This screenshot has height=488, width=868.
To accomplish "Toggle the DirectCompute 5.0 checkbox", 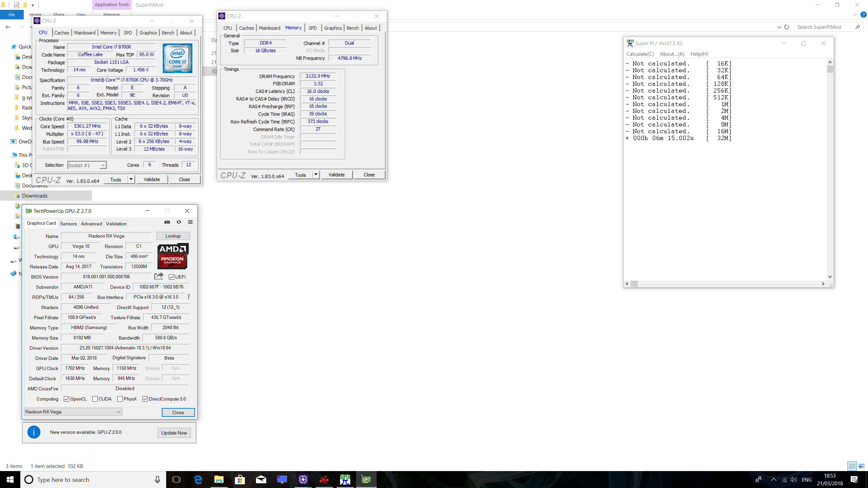I will pyautogui.click(x=145, y=399).
